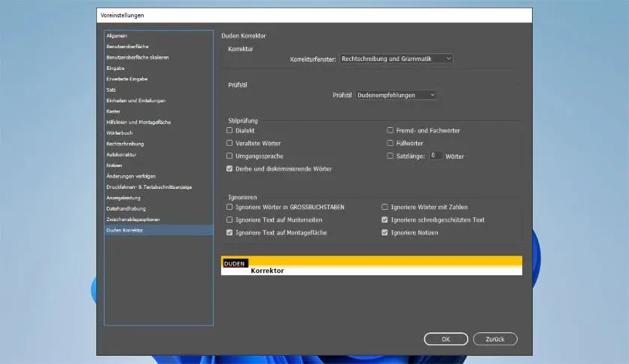Check Veraltete Wörter option
The width and height of the screenshot is (629, 364).
pos(229,143)
